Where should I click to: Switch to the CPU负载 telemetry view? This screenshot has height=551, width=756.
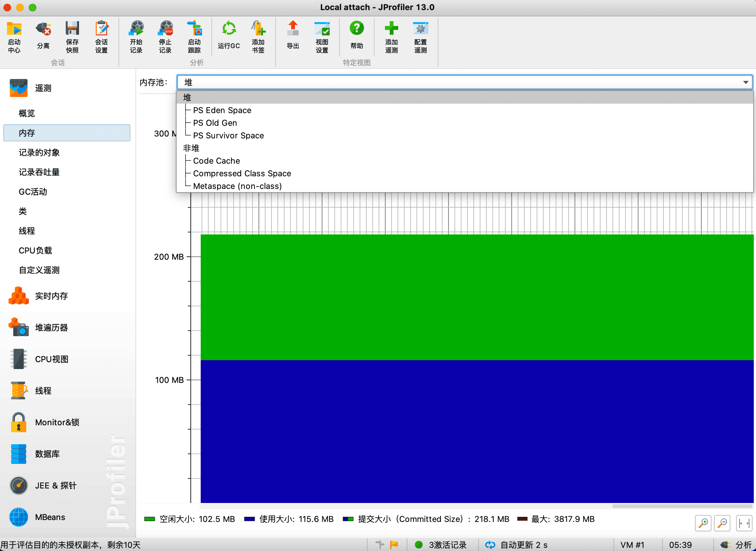click(35, 251)
